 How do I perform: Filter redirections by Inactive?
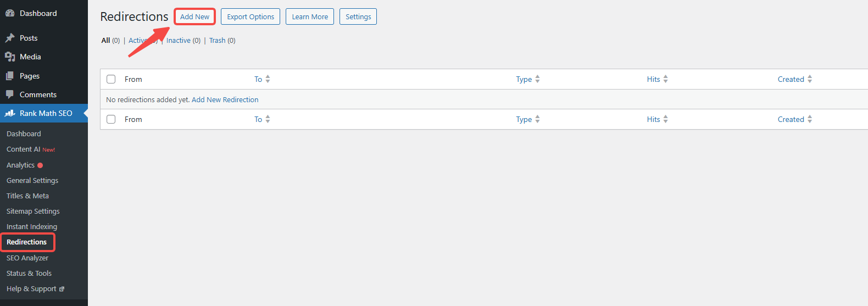[183, 40]
